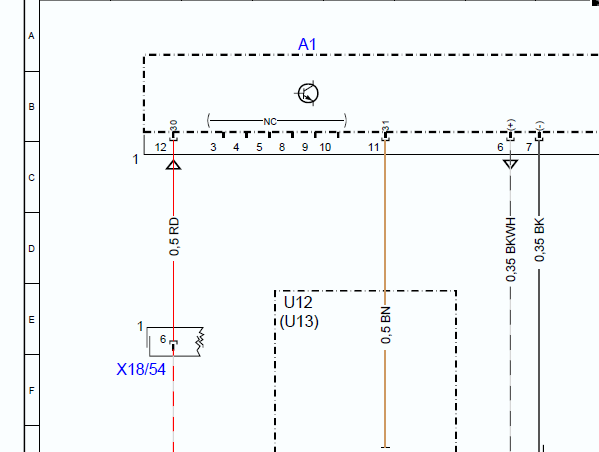Open the X18/54 connector link
The width and height of the screenshot is (599, 452).
coord(141,369)
